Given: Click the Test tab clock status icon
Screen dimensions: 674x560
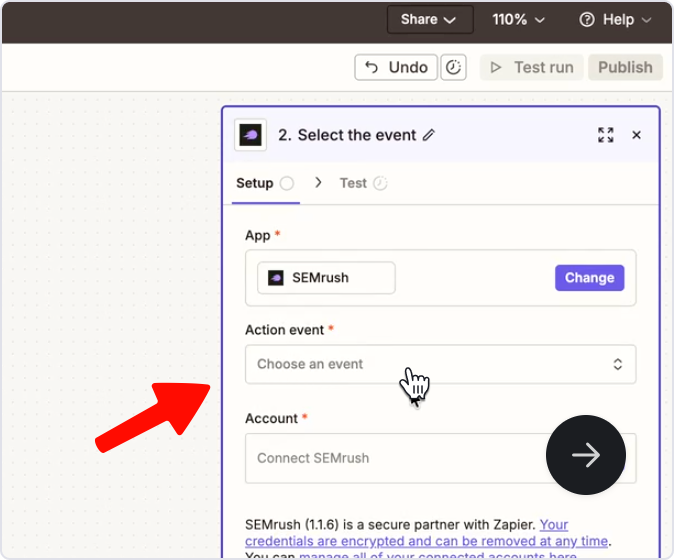Looking at the screenshot, I should [x=380, y=184].
